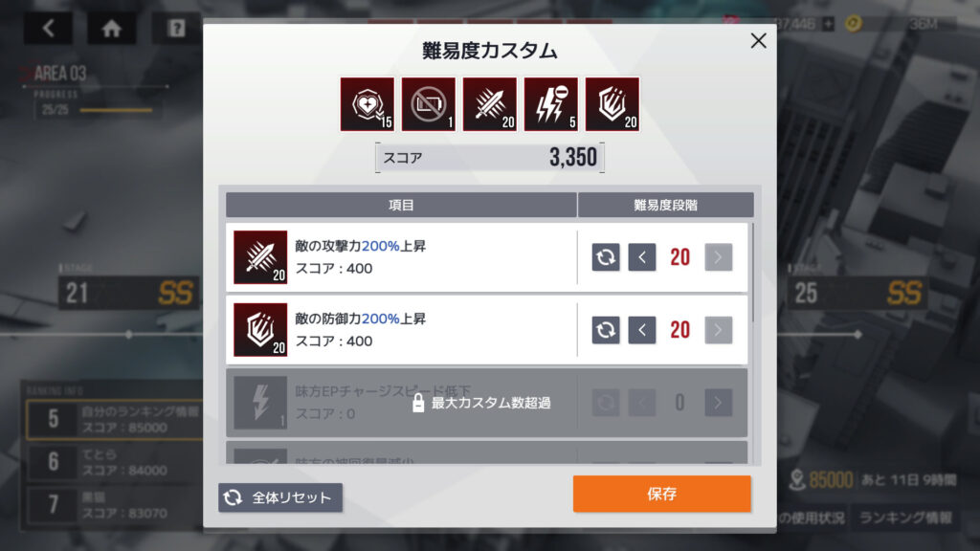
Task: Increase enemy attack difficulty level
Action: tap(718, 257)
